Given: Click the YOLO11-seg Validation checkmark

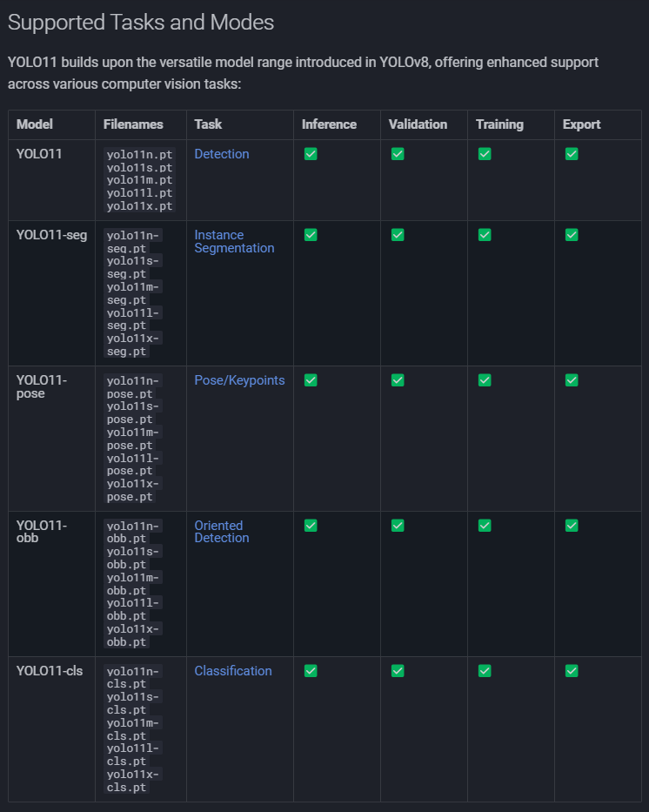Looking at the screenshot, I should click(398, 235).
